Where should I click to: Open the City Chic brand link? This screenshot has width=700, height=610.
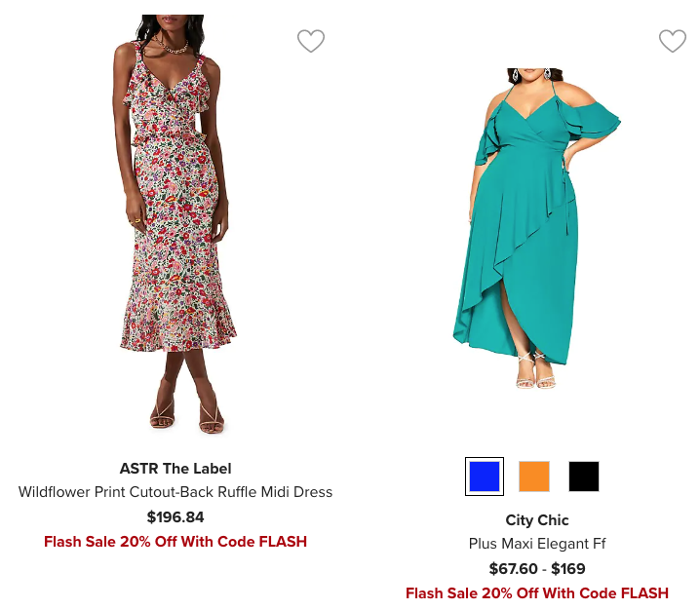(x=537, y=520)
